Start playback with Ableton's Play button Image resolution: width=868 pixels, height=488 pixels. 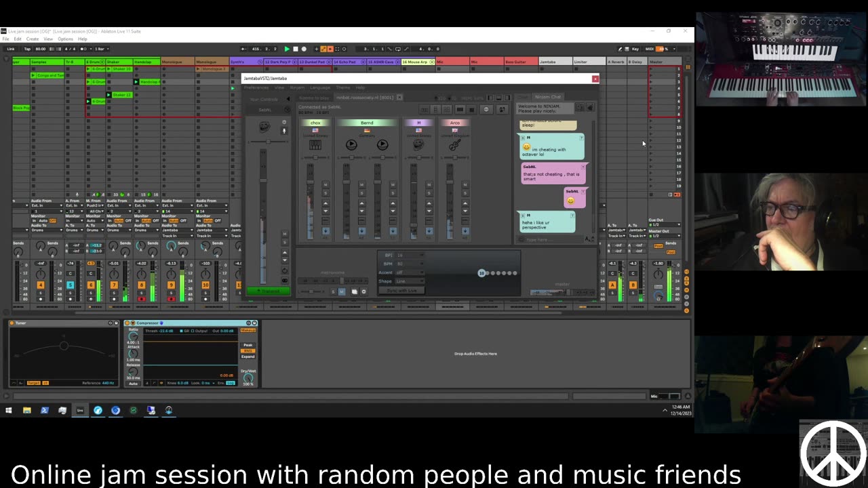287,49
